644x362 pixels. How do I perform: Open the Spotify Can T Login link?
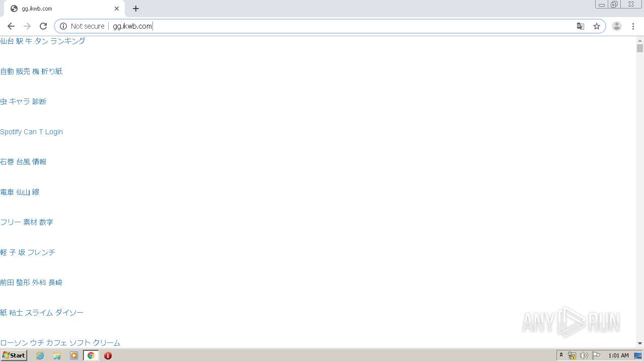(x=31, y=132)
